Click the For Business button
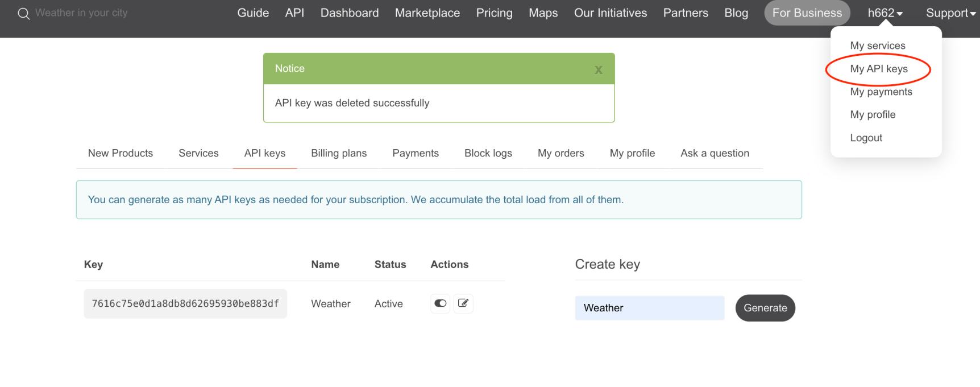 tap(807, 13)
